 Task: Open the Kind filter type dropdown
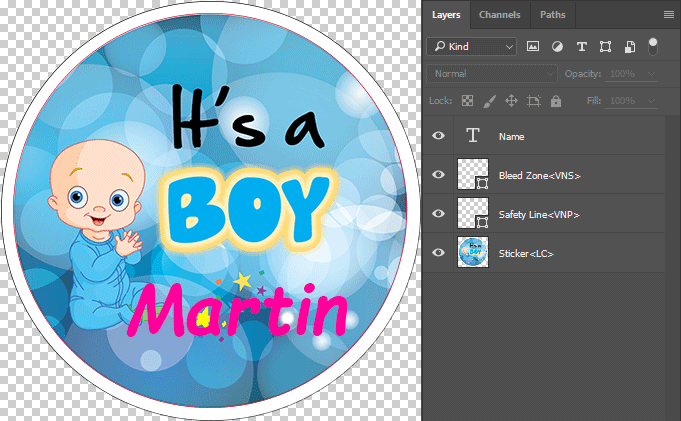pyautogui.click(x=472, y=46)
